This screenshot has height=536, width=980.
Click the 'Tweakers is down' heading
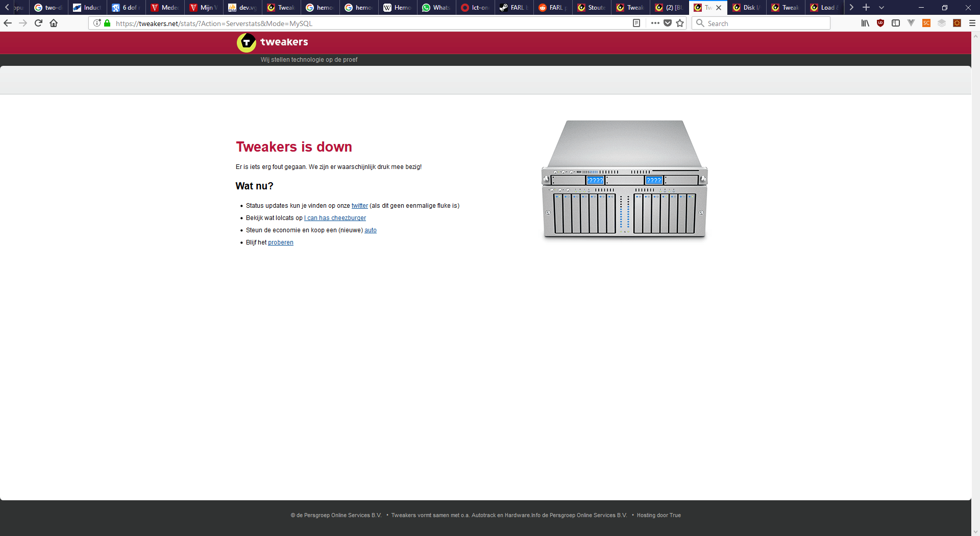pyautogui.click(x=294, y=147)
